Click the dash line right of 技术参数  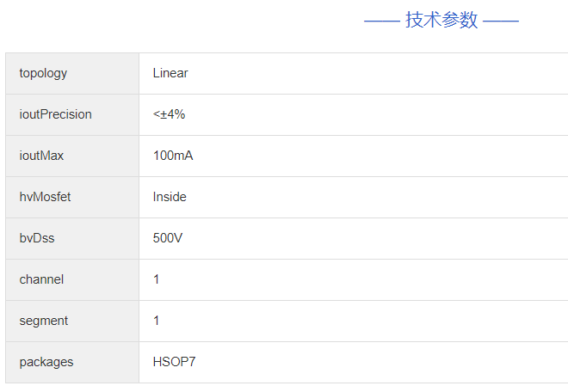coord(501,21)
